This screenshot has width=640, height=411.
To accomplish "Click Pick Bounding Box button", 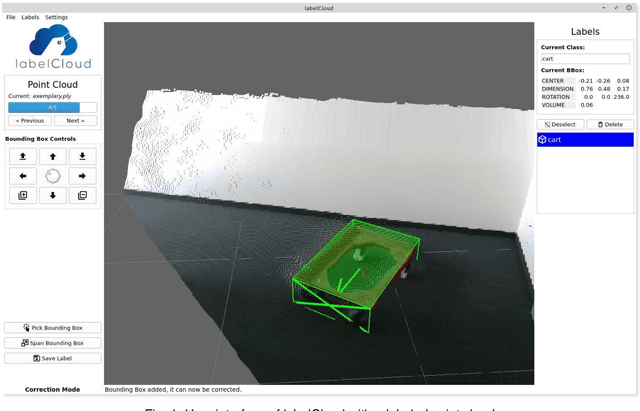I will [52, 328].
